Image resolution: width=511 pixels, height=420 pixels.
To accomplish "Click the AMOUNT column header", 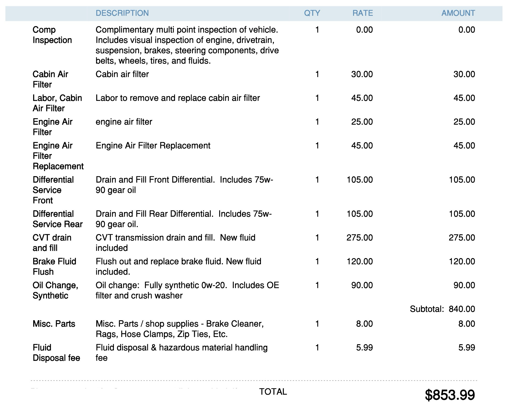I will [x=458, y=13].
